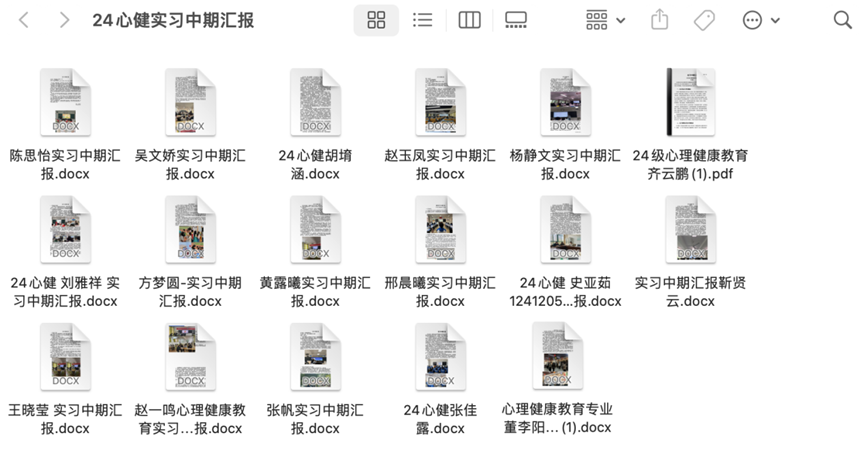This screenshot has width=864, height=474.
Task: Go back with the left chevron
Action: point(24,20)
